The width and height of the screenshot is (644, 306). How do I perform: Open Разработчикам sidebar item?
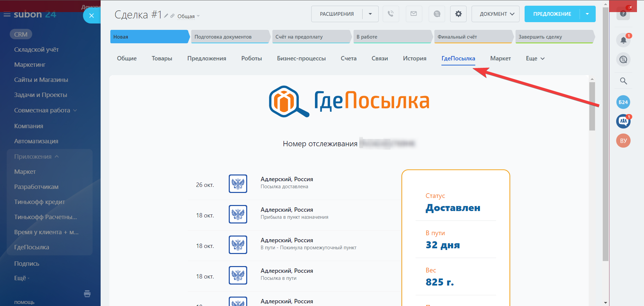(36, 187)
